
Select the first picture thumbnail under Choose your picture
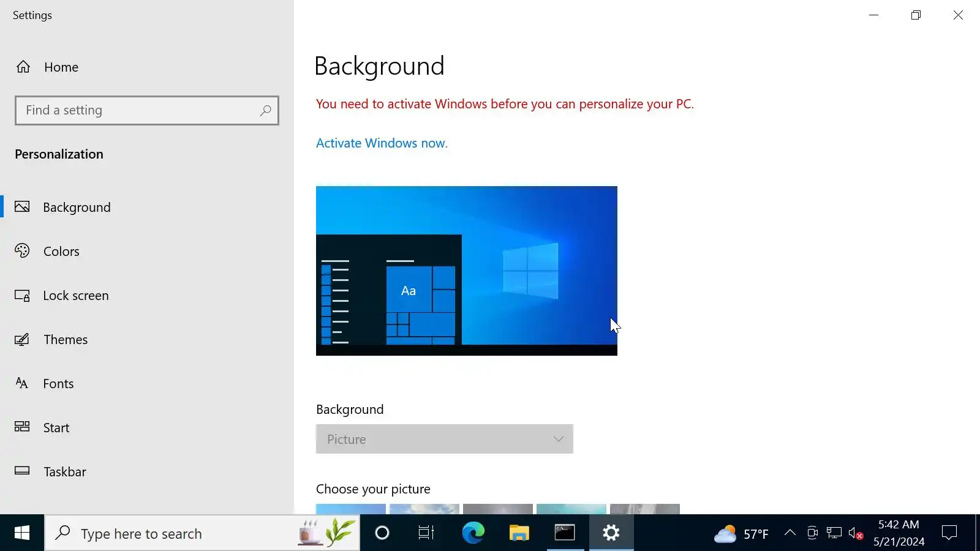pos(351,509)
